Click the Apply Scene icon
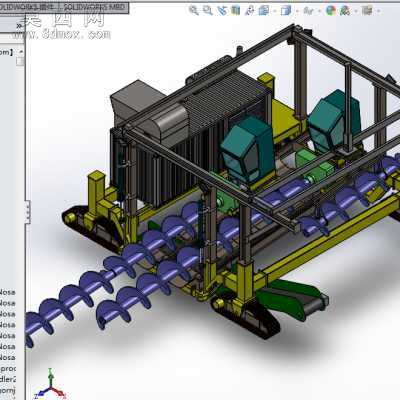This screenshot has width=400, height=400. (x=345, y=11)
